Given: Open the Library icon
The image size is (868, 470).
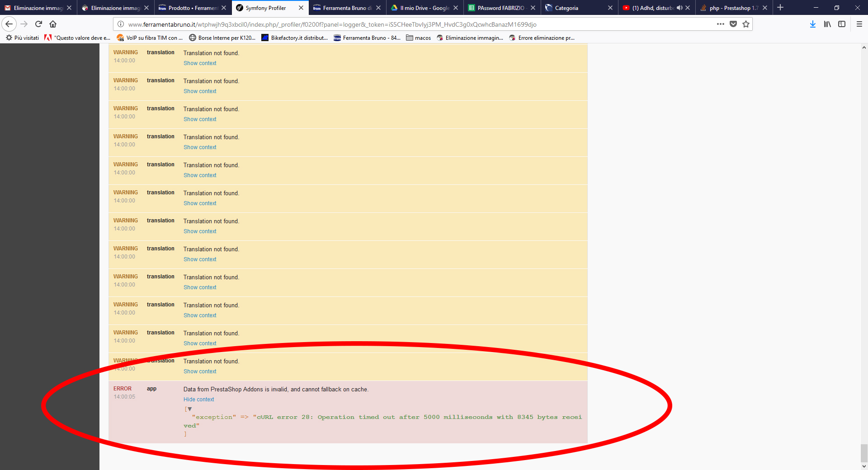Looking at the screenshot, I should [827, 24].
